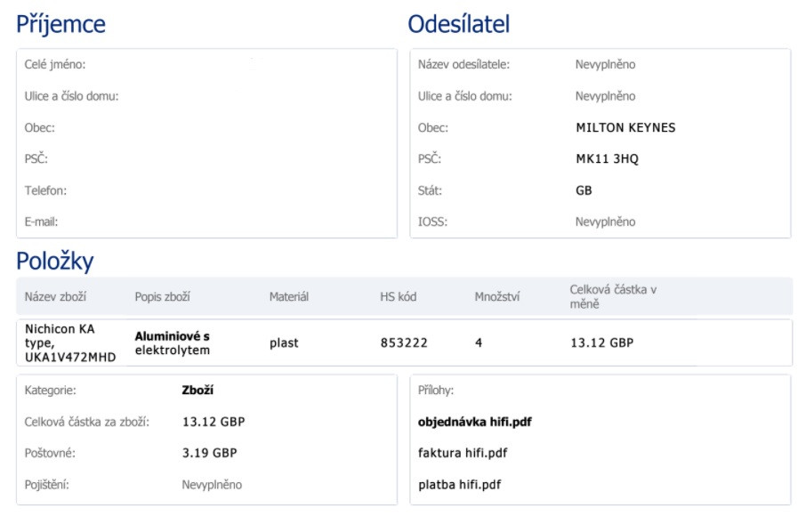Select the Název zboží column header
The image size is (806, 532).
pyautogui.click(x=55, y=296)
